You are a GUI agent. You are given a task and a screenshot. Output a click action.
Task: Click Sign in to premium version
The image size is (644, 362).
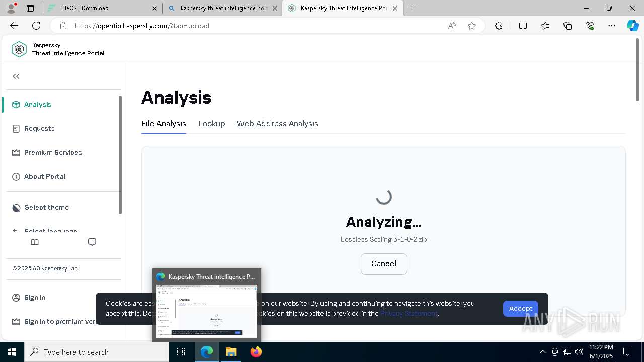tap(60, 321)
